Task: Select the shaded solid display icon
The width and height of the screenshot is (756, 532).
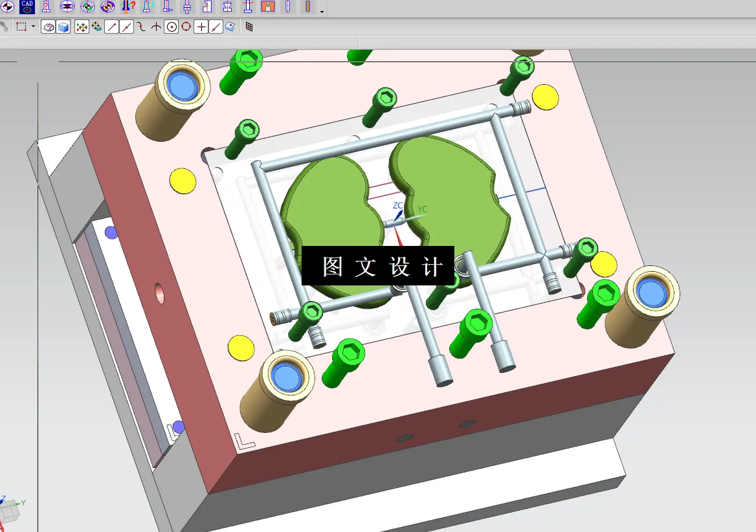Action: 63,27
